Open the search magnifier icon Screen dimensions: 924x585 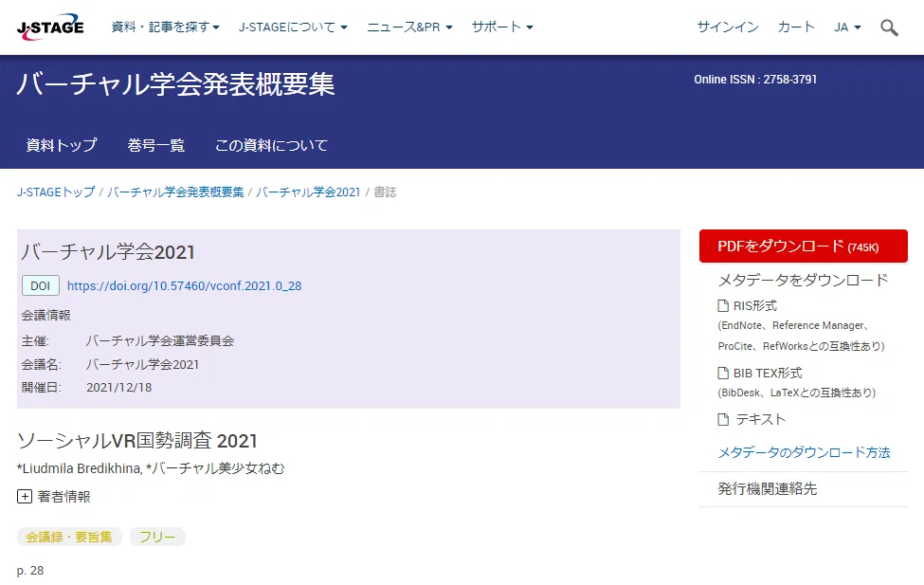(889, 27)
